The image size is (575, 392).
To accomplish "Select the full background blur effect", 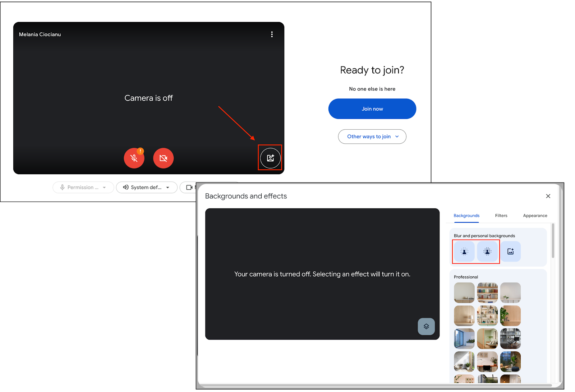I will click(x=487, y=252).
